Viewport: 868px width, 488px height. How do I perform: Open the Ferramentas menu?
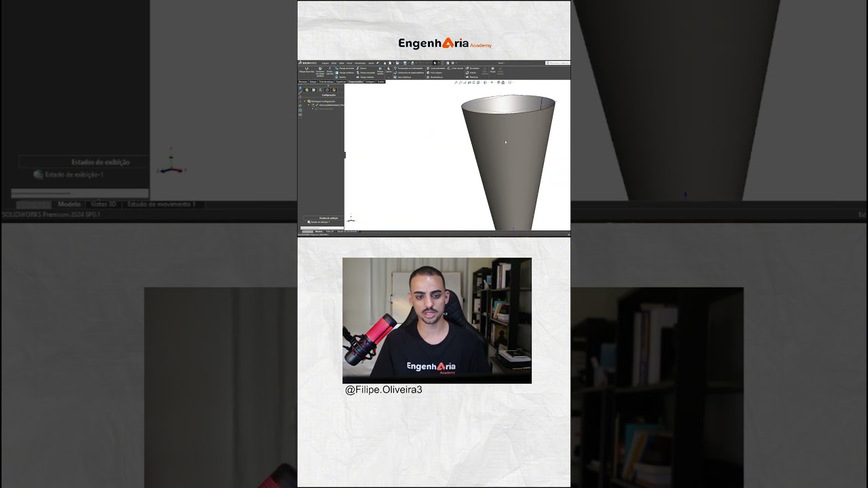[x=360, y=63]
